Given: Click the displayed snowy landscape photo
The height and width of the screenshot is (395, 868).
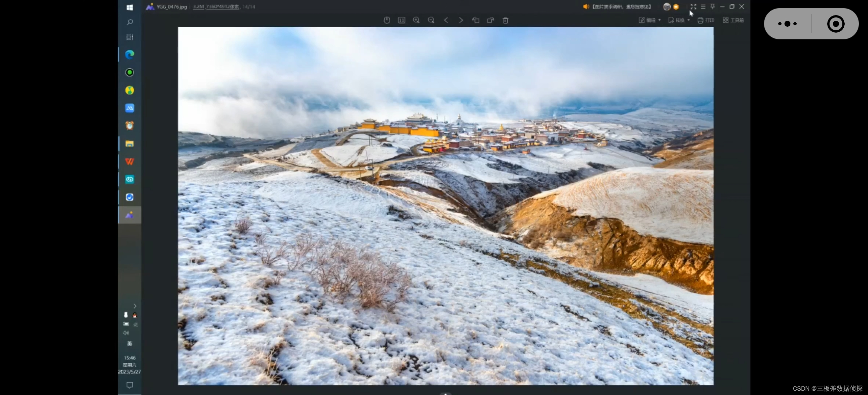Looking at the screenshot, I should pyautogui.click(x=446, y=206).
